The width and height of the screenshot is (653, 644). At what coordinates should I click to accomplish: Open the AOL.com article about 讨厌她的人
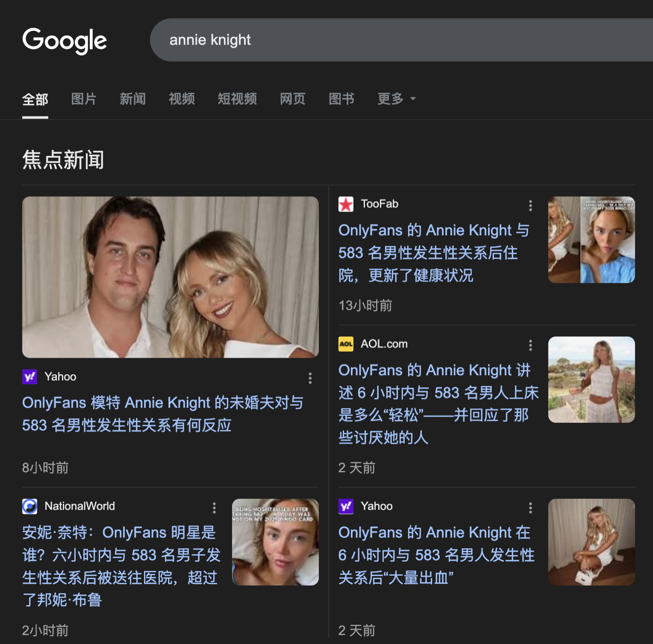[438, 404]
